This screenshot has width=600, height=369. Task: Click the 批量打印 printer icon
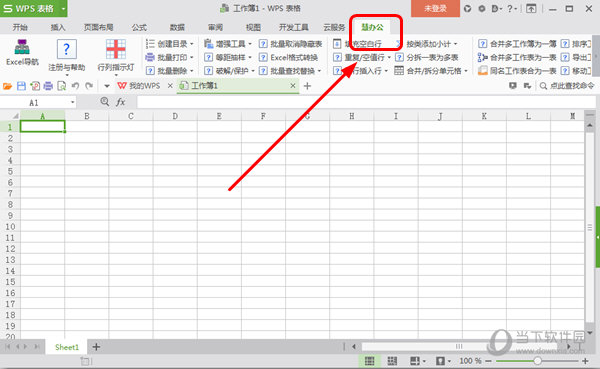click(150, 57)
